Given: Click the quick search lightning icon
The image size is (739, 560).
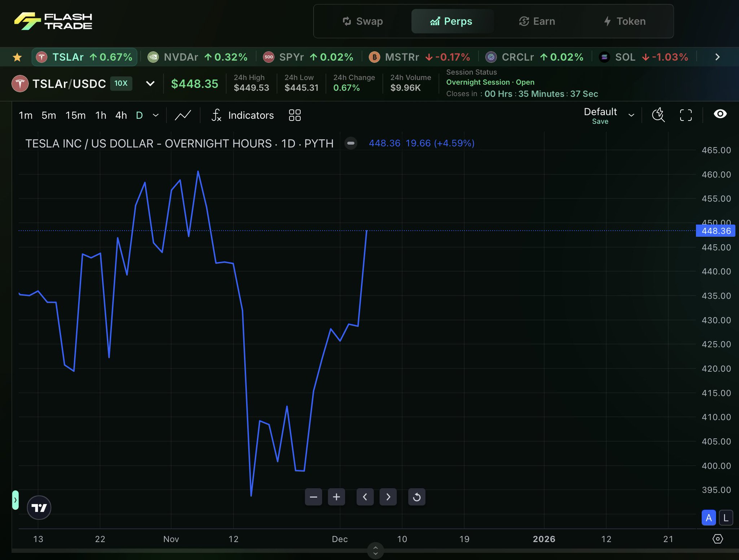Looking at the screenshot, I should coord(658,115).
